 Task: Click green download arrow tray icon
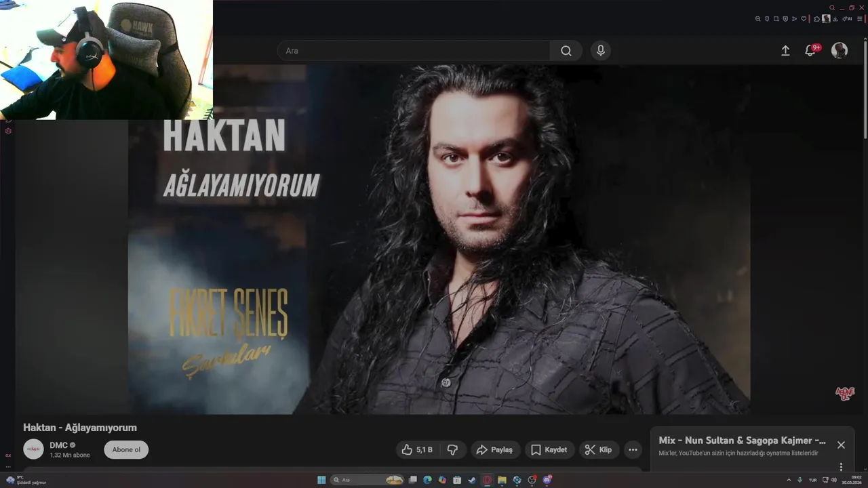click(x=800, y=480)
